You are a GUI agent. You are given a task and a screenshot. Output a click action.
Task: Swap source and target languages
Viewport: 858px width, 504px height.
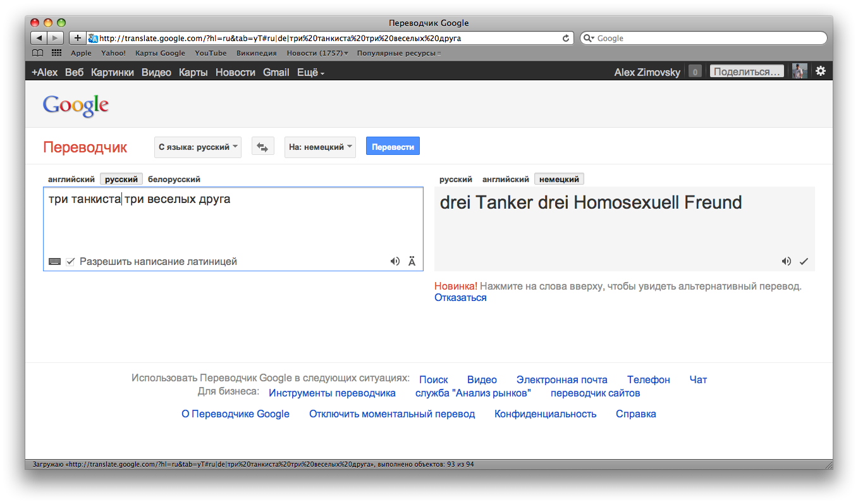point(262,147)
